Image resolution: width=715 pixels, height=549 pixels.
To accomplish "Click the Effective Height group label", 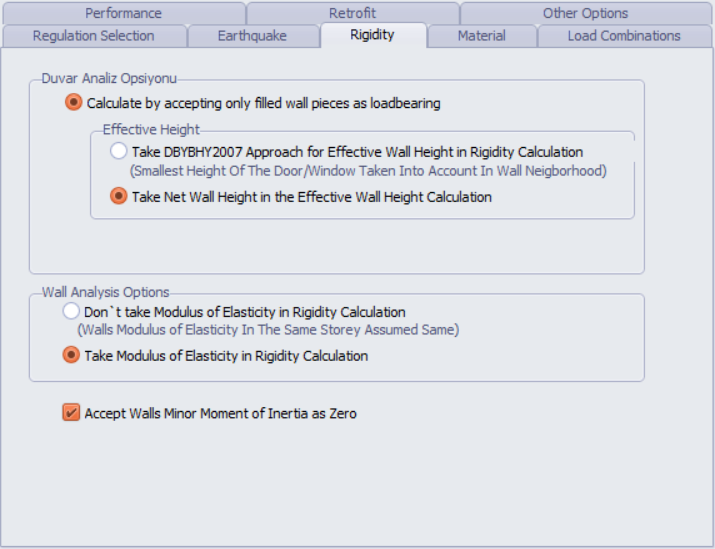I will click(x=151, y=129).
